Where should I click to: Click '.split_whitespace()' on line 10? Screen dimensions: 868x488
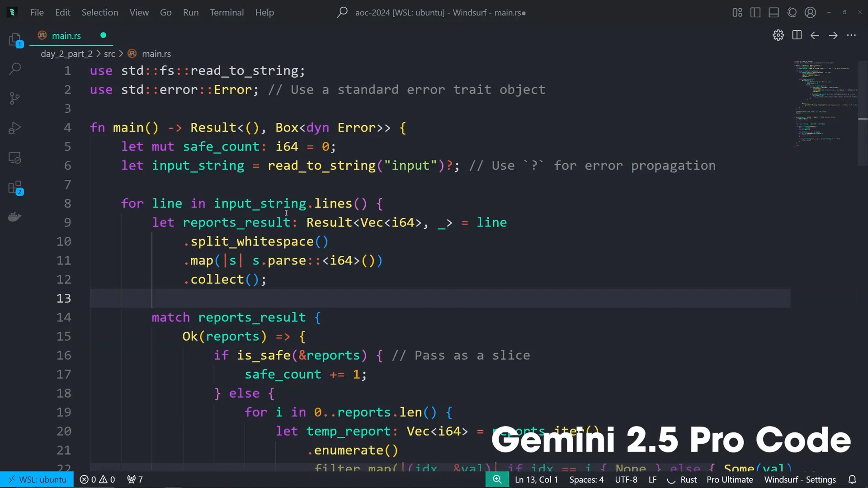pyautogui.click(x=256, y=241)
